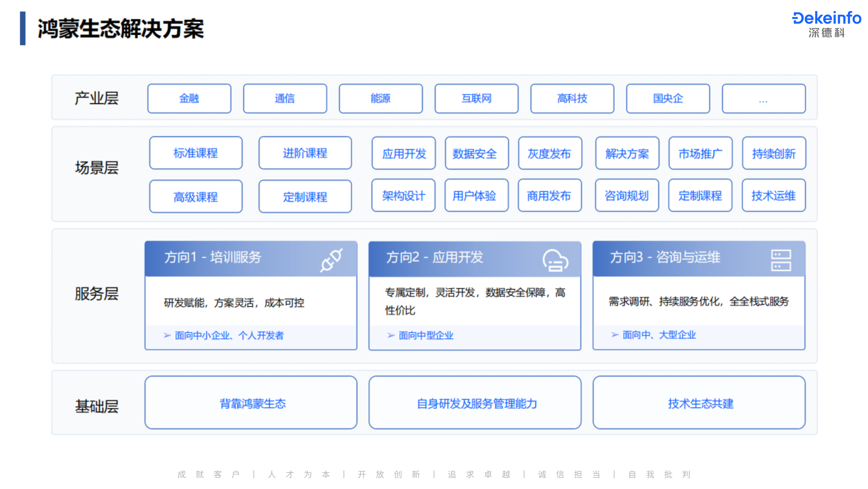This screenshot has height=489, width=868.
Task: Click 面向中小企业、个人开发者 text
Action: tap(229, 335)
